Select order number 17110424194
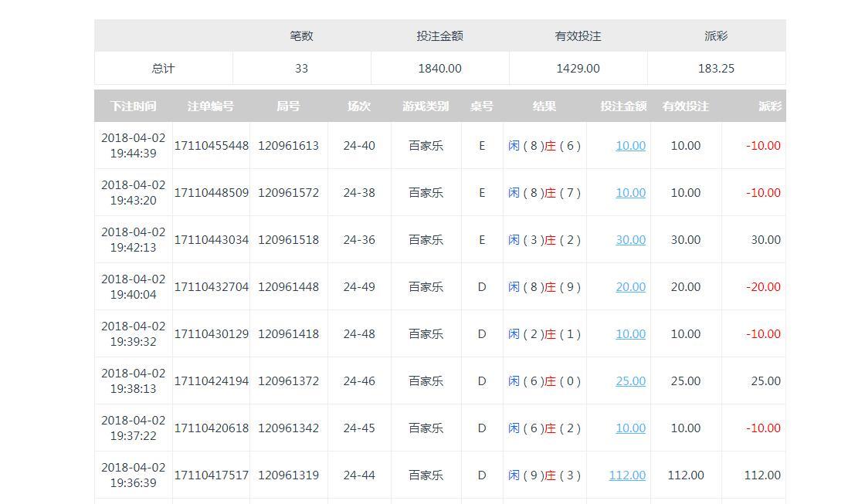This screenshot has height=504, width=865. coord(212,381)
